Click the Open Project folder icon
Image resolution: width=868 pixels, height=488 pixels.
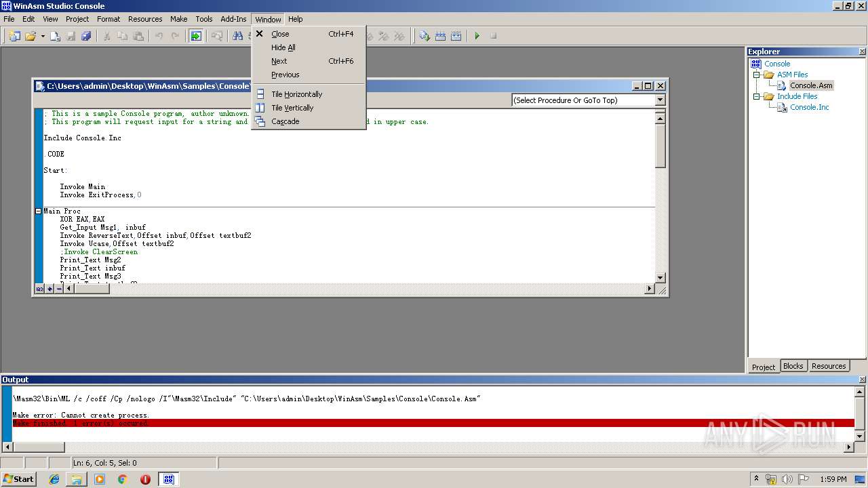[x=31, y=36]
